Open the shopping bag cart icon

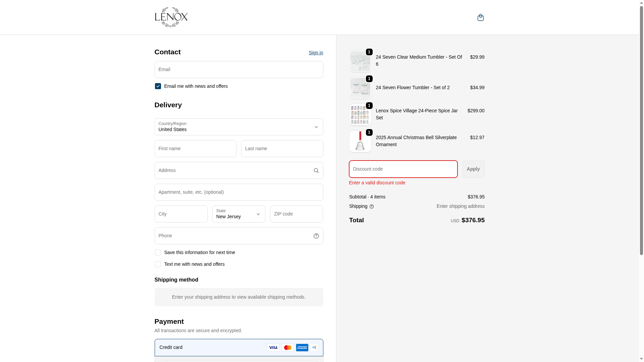coord(480,17)
